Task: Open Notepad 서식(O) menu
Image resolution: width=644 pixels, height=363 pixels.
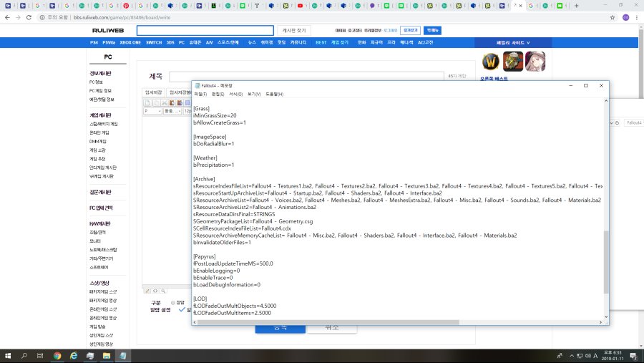Action: click(236, 95)
